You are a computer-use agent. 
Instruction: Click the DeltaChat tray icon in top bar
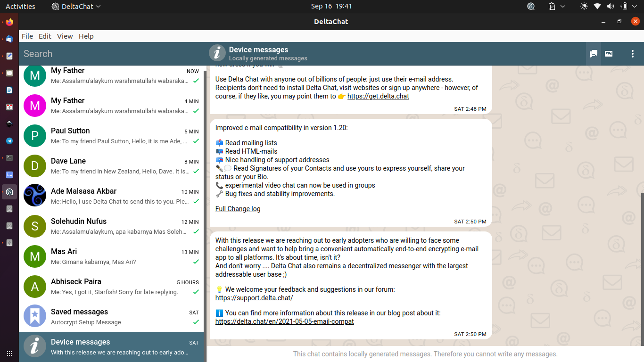coord(531,6)
